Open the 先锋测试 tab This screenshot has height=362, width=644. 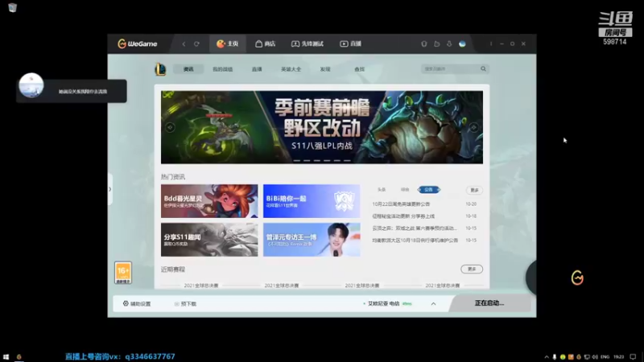[x=308, y=43]
